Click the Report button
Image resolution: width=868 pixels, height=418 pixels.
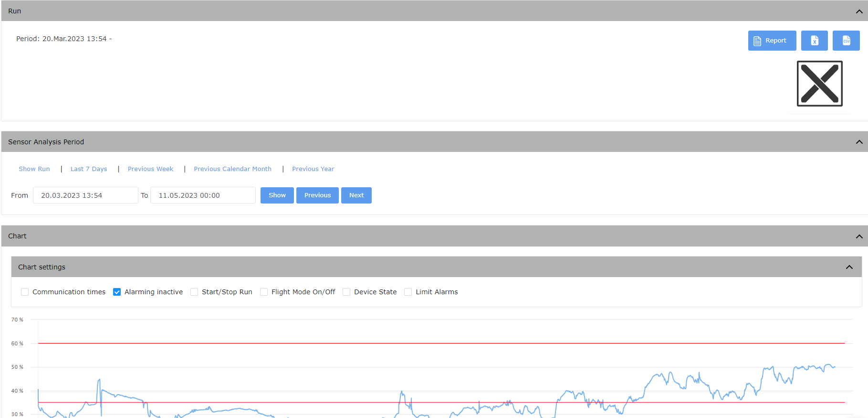click(772, 41)
